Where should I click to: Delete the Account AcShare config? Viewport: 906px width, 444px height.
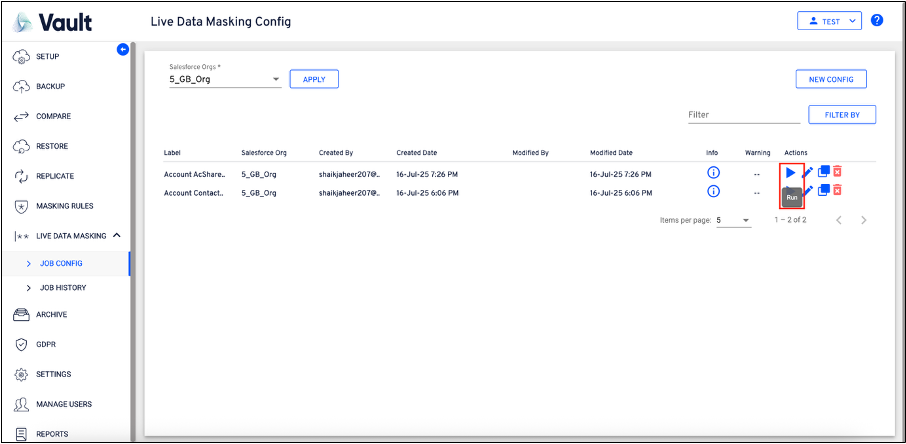click(838, 173)
